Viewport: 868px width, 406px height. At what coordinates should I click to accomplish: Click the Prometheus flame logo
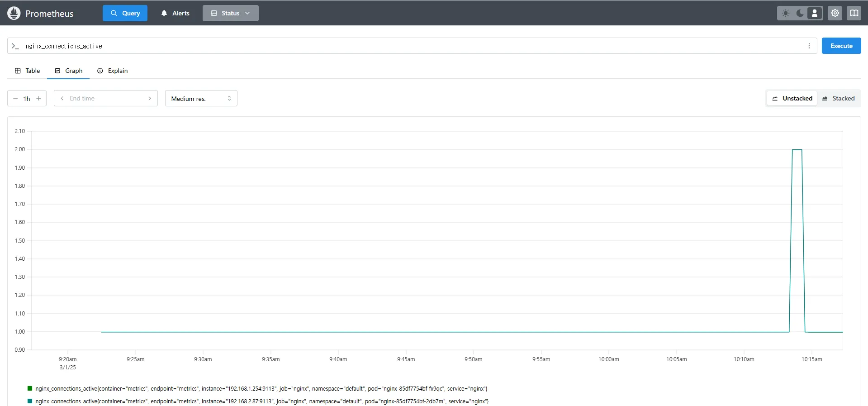14,13
